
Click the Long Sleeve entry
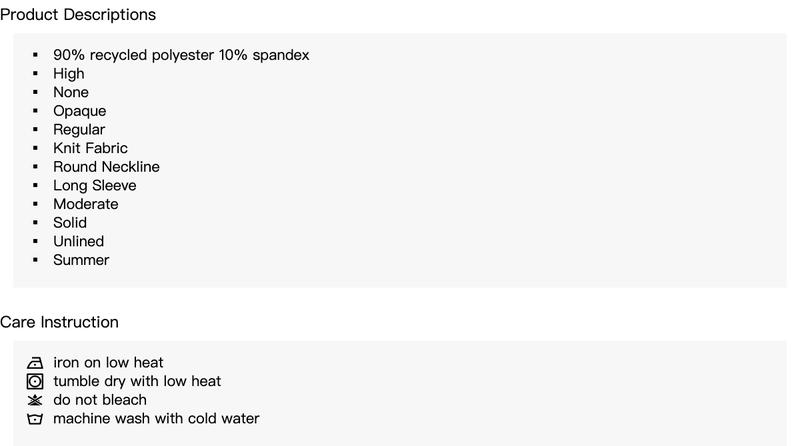(95, 185)
